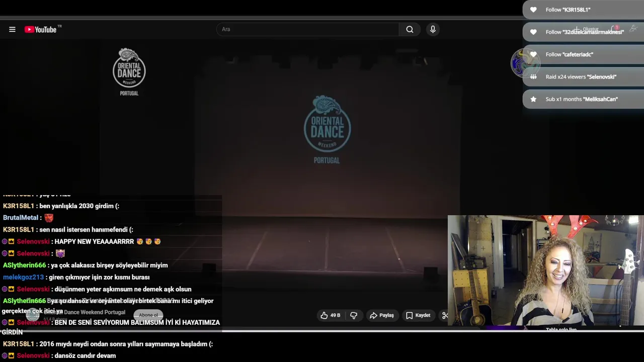Image resolution: width=644 pixels, height=362 pixels.
Task: Open the Oluştur create button
Action: tap(587, 29)
